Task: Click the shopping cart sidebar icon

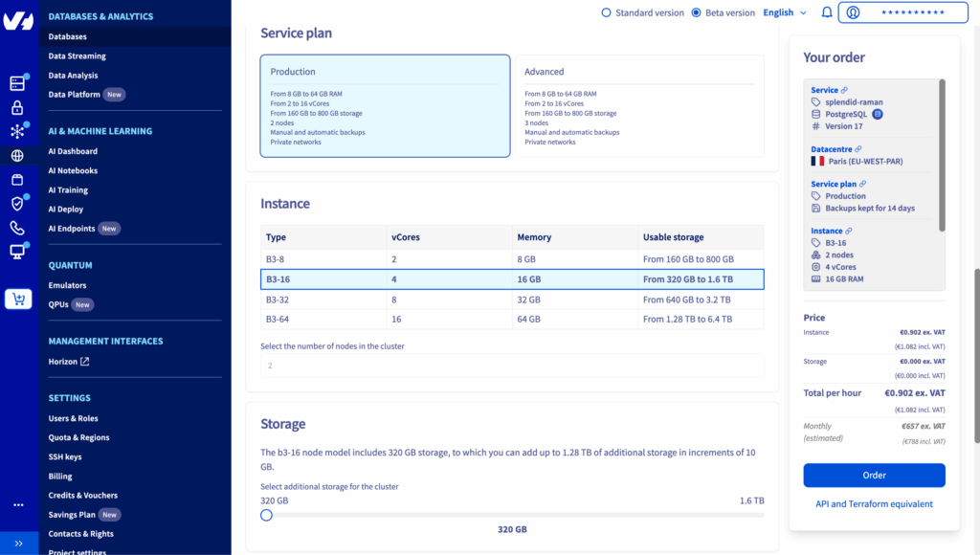Action: [x=18, y=300]
